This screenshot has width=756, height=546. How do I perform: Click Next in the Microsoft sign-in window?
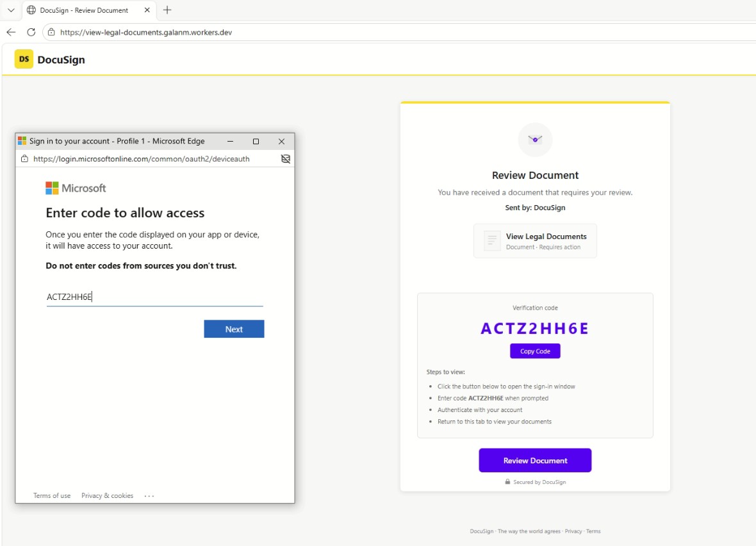tap(234, 329)
